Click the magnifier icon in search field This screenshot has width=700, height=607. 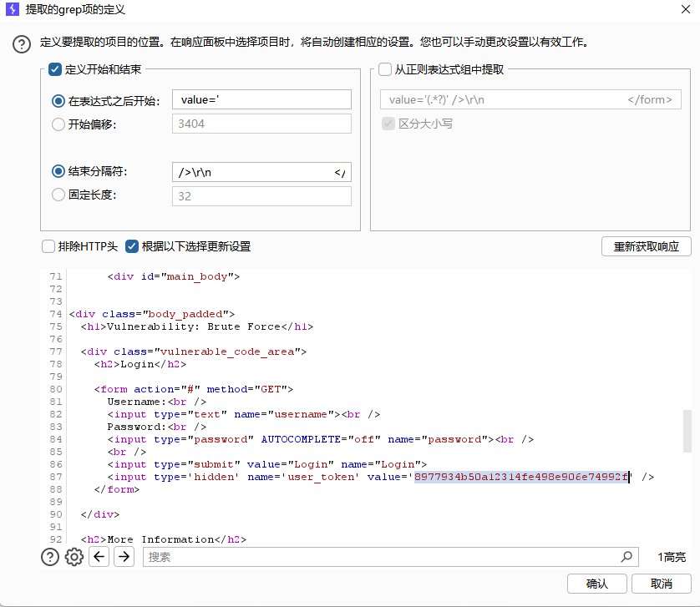click(626, 557)
